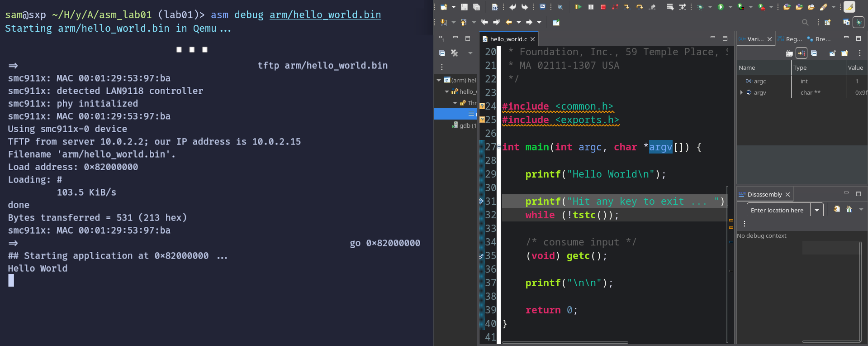
Task: Click the Step Into icon
Action: pos(627,7)
